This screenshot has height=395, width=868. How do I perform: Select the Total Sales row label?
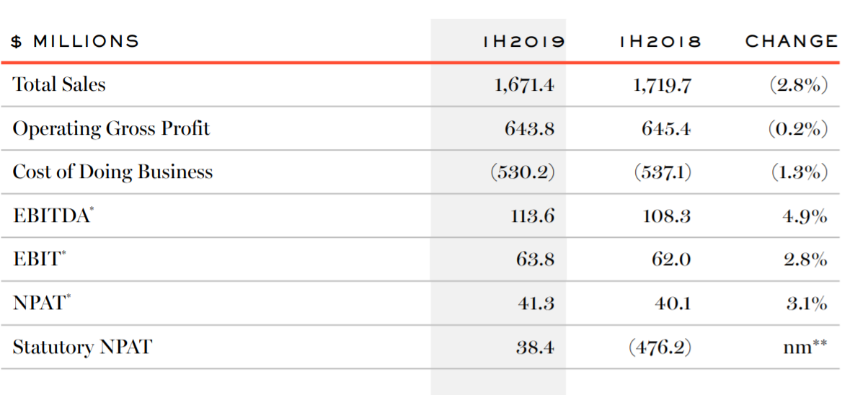pyautogui.click(x=59, y=84)
